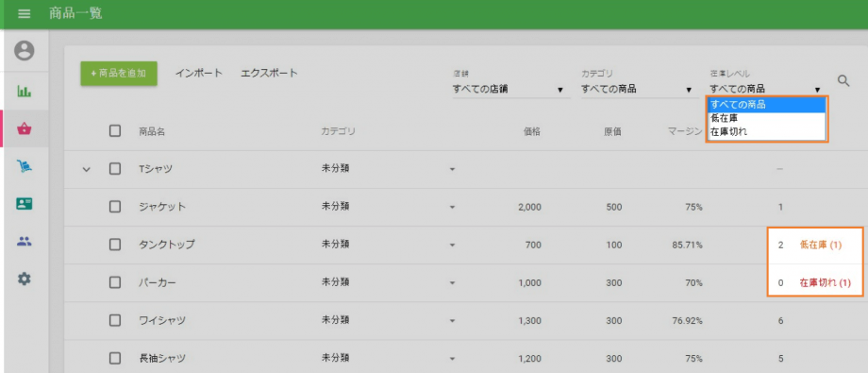Open the Tシャツ product name

coord(156,169)
